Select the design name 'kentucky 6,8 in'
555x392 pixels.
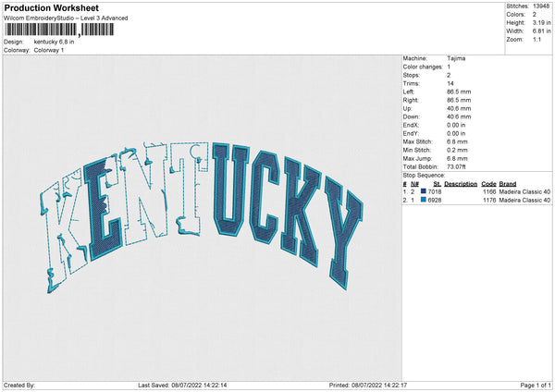point(55,42)
